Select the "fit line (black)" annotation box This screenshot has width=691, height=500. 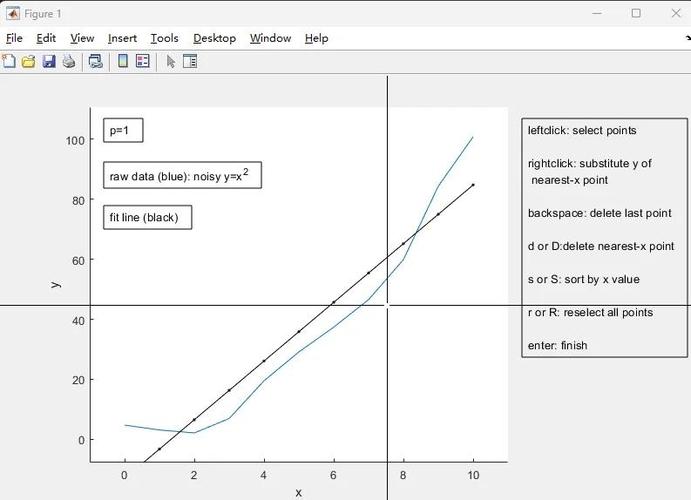tap(148, 217)
